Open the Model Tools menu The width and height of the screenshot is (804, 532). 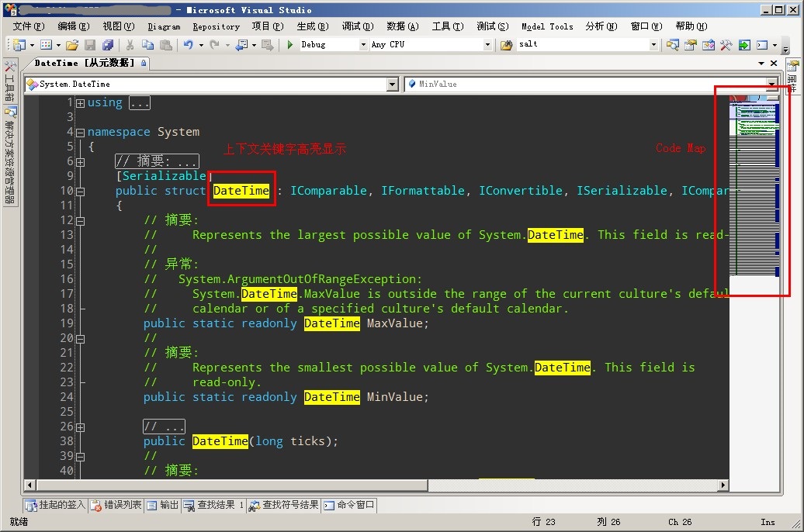point(547,26)
